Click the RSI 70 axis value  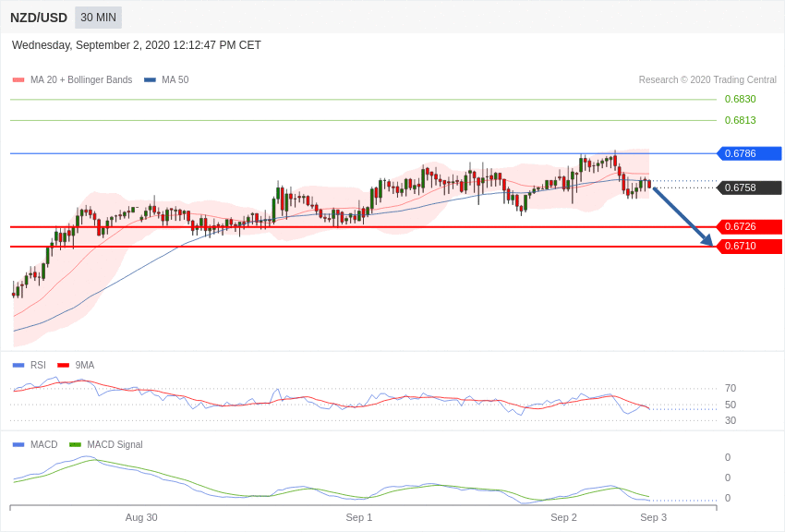[x=731, y=388]
